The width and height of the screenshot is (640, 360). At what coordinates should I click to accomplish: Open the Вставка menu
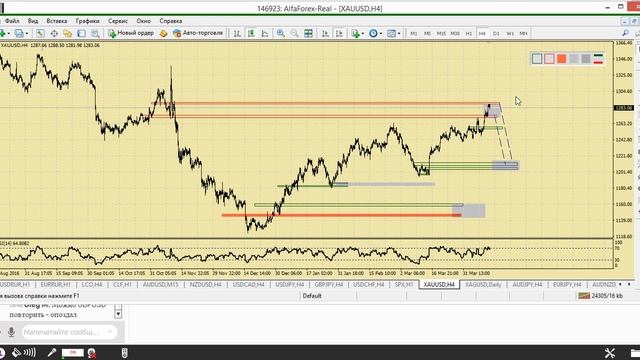tap(57, 21)
